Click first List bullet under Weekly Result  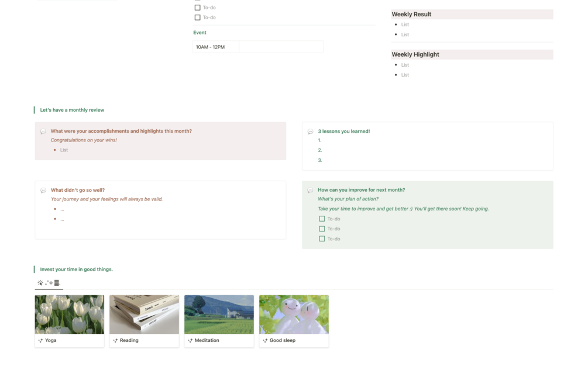tap(405, 25)
